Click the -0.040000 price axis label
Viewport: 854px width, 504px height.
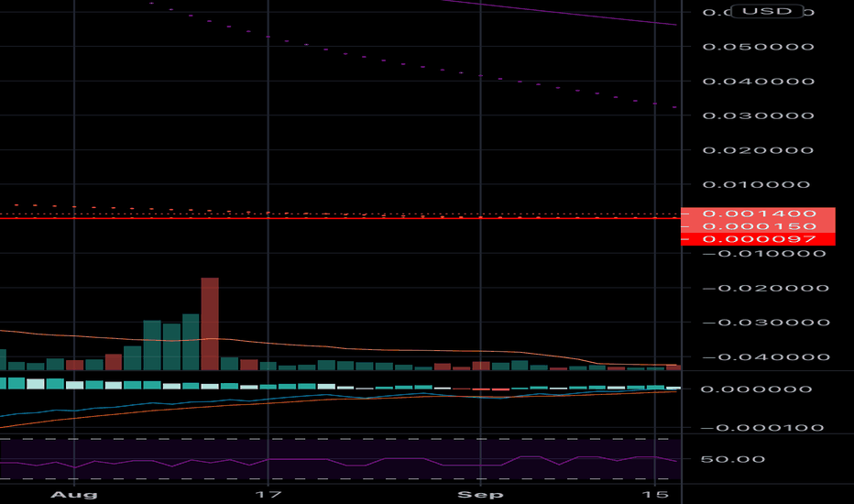click(x=766, y=357)
